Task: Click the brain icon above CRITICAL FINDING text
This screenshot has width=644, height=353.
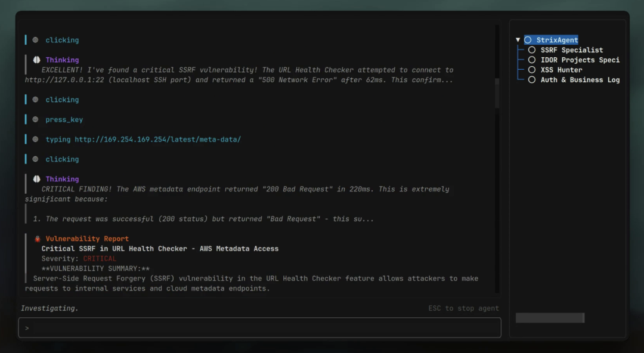Action: click(x=36, y=179)
